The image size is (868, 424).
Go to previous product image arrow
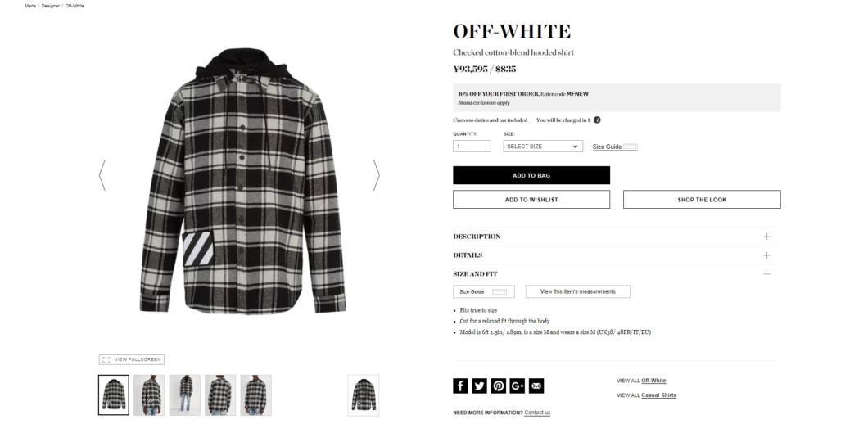[102, 175]
